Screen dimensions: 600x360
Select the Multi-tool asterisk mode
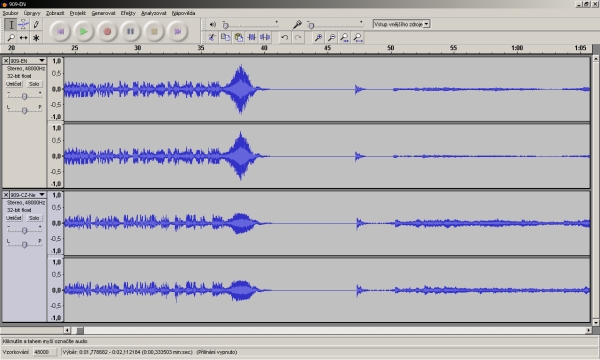[36, 37]
